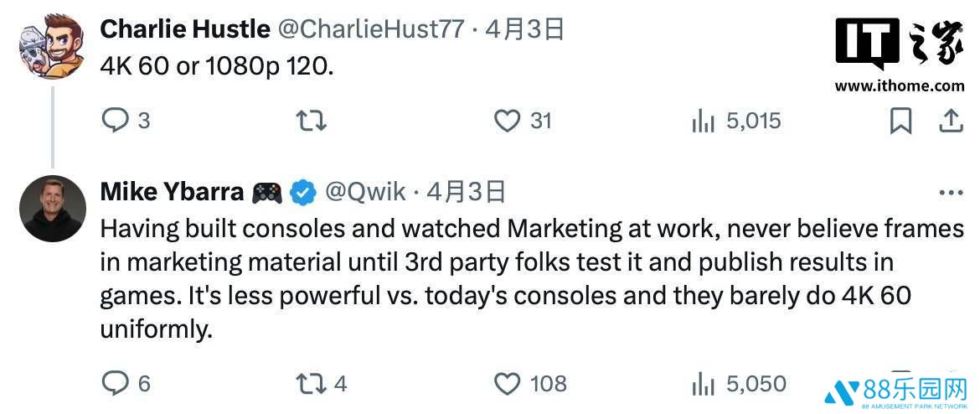
Task: Retweet Charlie Hustle's 4K 60 tweet
Action: pos(312,121)
